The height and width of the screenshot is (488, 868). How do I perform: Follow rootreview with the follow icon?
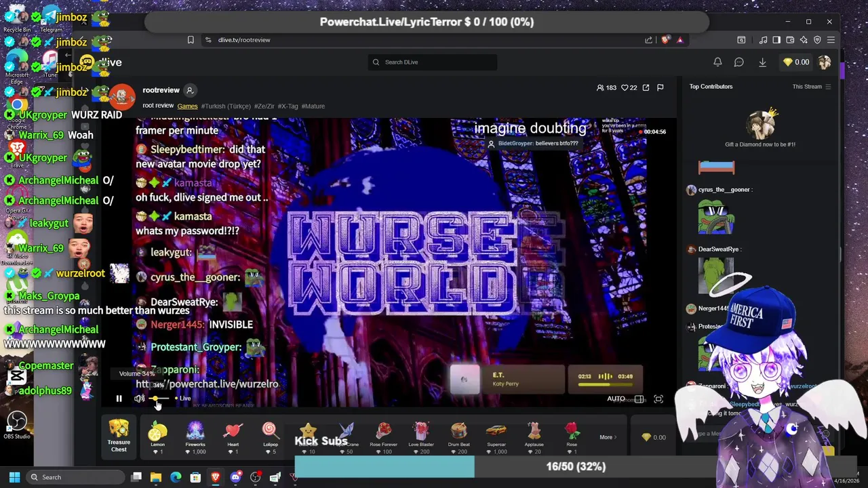tap(190, 90)
